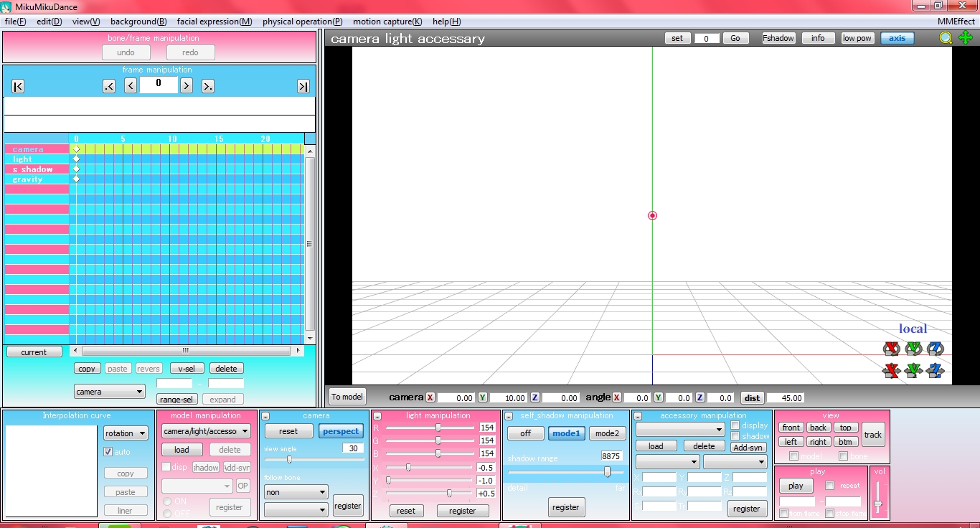
Task: Click the local Z translation arrow icon
Action: click(x=935, y=371)
